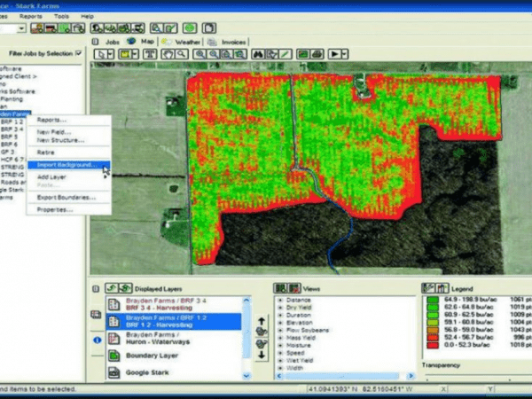Select Huron - Waterways layer

pos(174,339)
